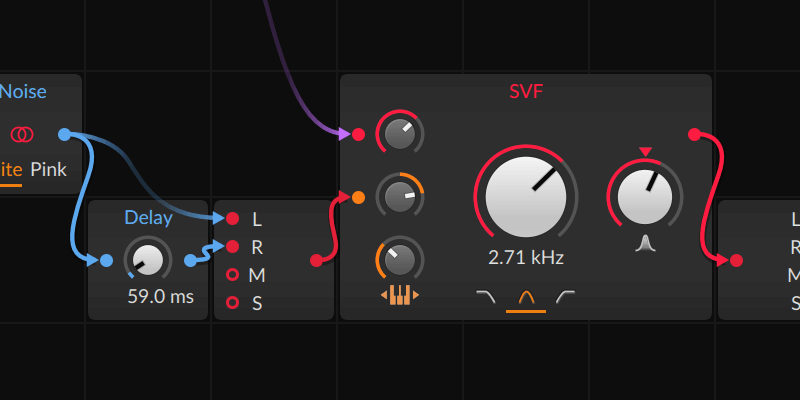The width and height of the screenshot is (800, 400).
Task: Click the keyboard tracking piano icon
Action: 400,295
